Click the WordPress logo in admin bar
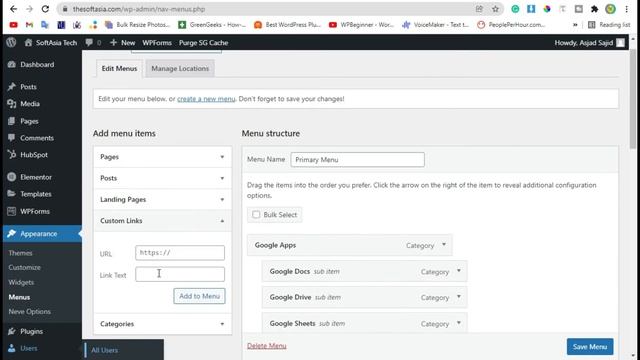The height and width of the screenshot is (360, 640). (11, 42)
